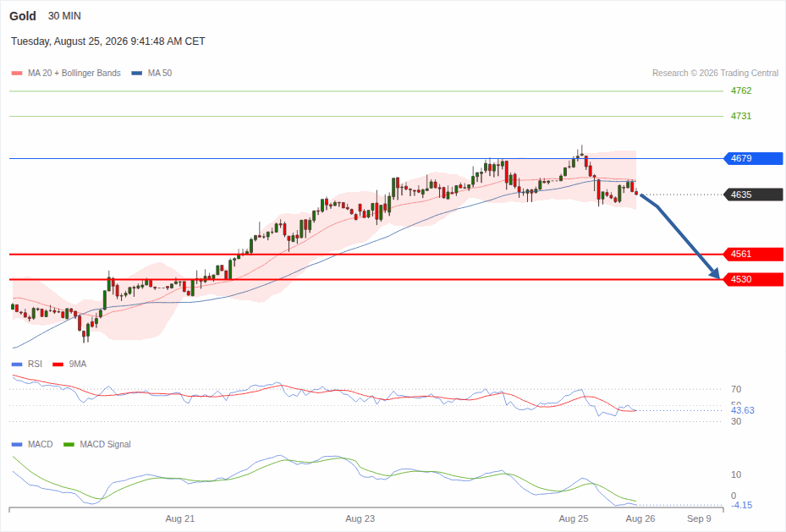
Task: Click the RSI 70 level label
Action: point(736,389)
